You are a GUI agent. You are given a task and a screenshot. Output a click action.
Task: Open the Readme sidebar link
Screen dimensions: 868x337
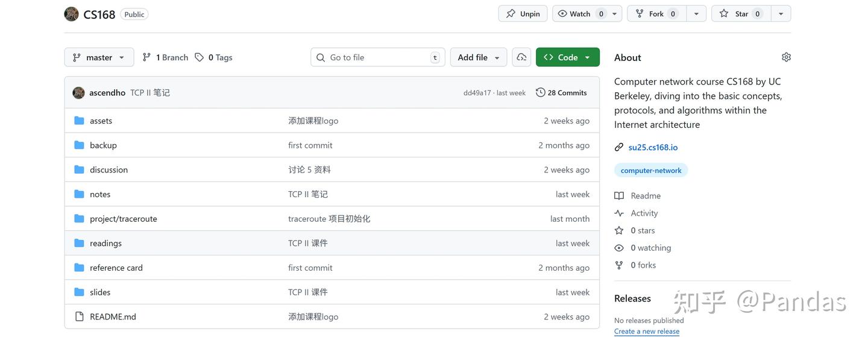click(x=646, y=196)
